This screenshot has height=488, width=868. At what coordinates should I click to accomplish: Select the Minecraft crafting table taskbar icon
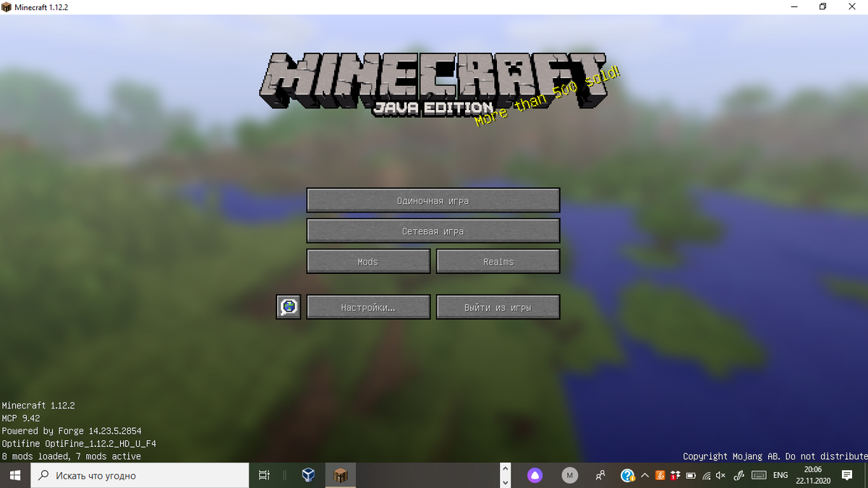coord(340,476)
